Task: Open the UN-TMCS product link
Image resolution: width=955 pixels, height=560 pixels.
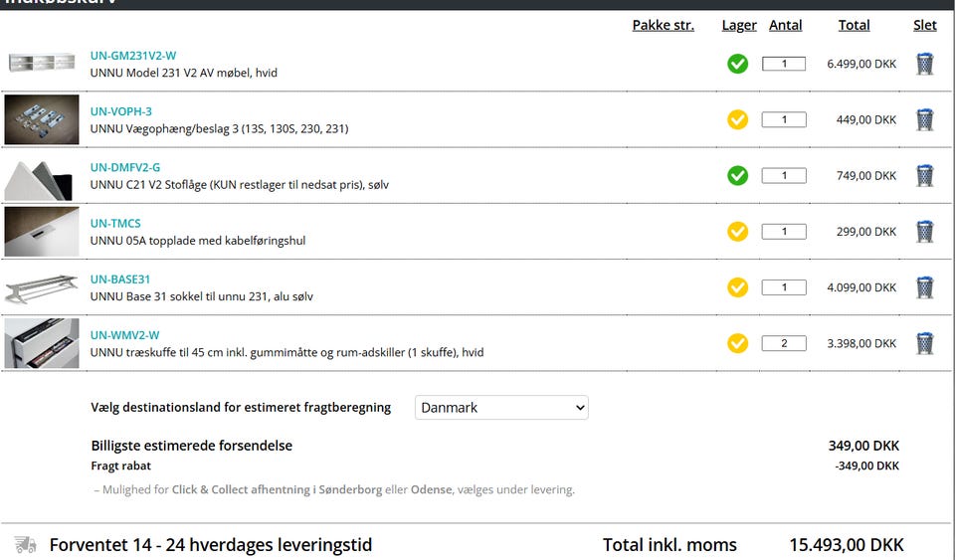Action: [115, 224]
